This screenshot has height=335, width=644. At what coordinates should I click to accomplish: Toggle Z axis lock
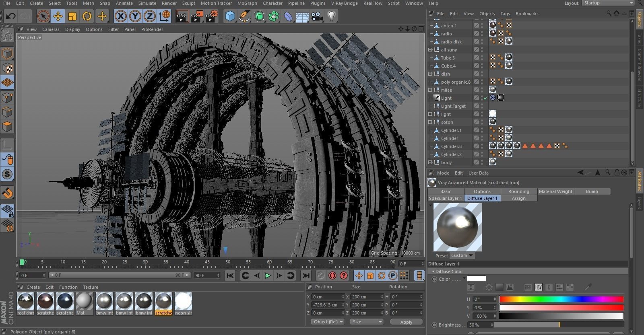coord(150,16)
